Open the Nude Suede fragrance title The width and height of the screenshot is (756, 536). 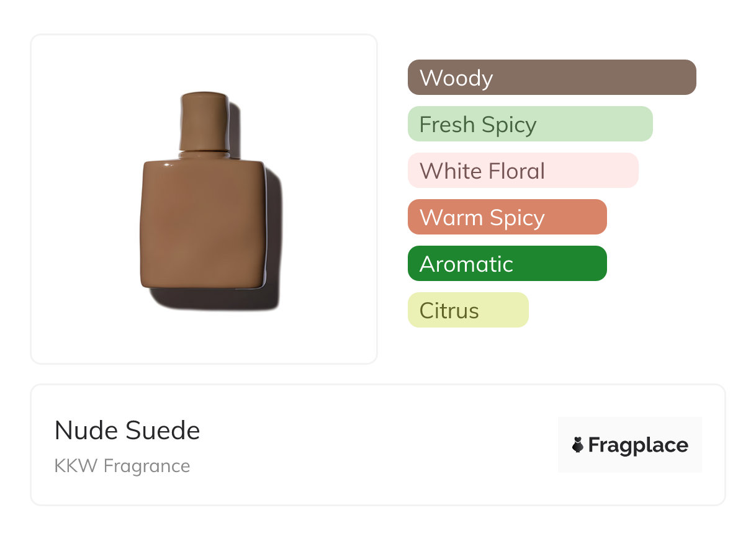(x=127, y=431)
